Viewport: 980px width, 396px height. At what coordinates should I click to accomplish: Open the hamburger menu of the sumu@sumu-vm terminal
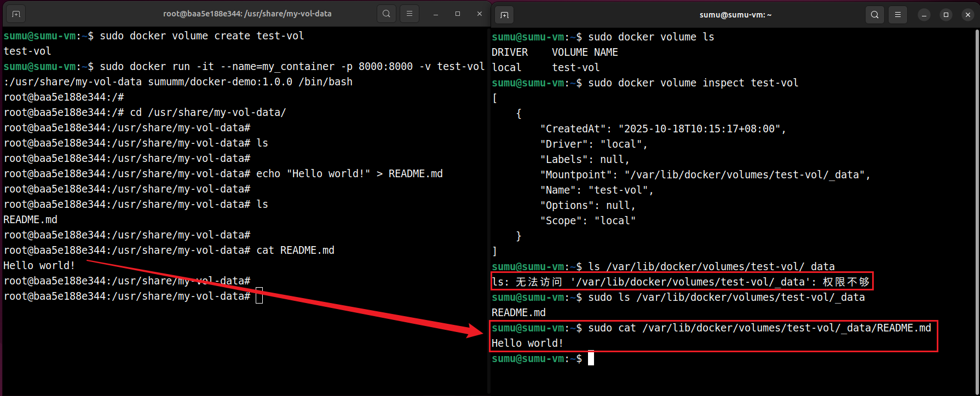[898, 15]
